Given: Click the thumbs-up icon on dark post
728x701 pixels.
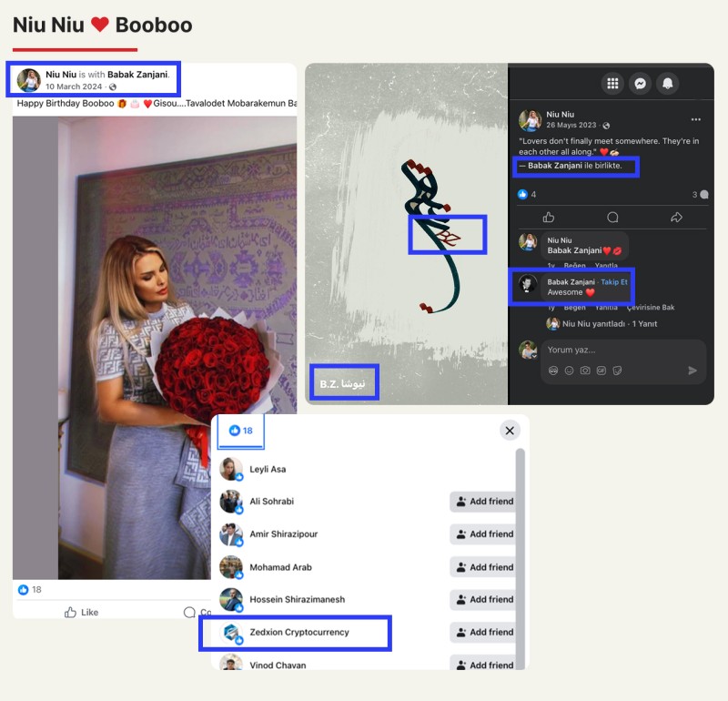Looking at the screenshot, I should click(549, 218).
